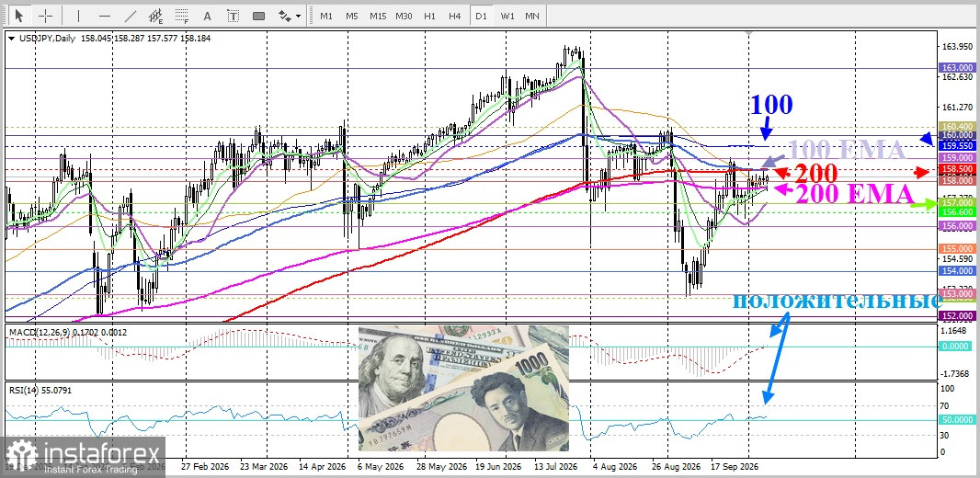Click the 23 Mar 2026 date label
This screenshot has height=478, width=980.
coord(263,466)
